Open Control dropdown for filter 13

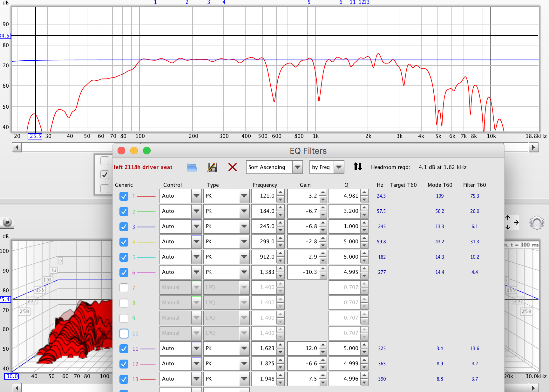point(180,379)
